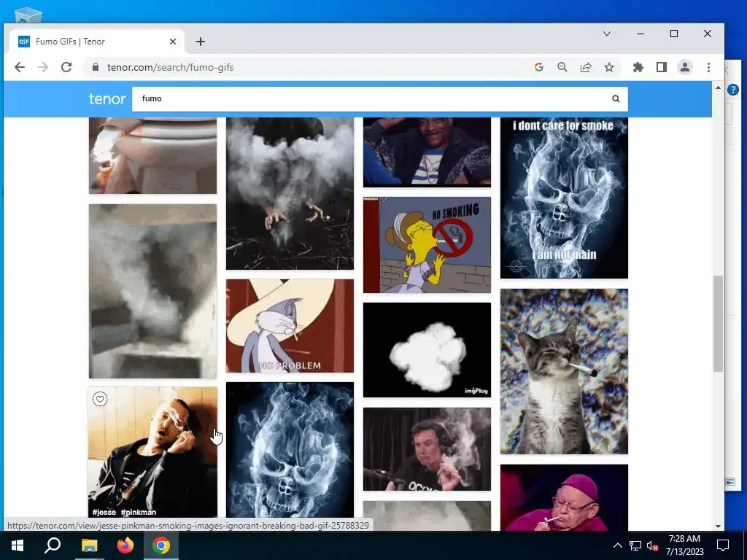Share this page icon
747x560 pixels.
(586, 67)
